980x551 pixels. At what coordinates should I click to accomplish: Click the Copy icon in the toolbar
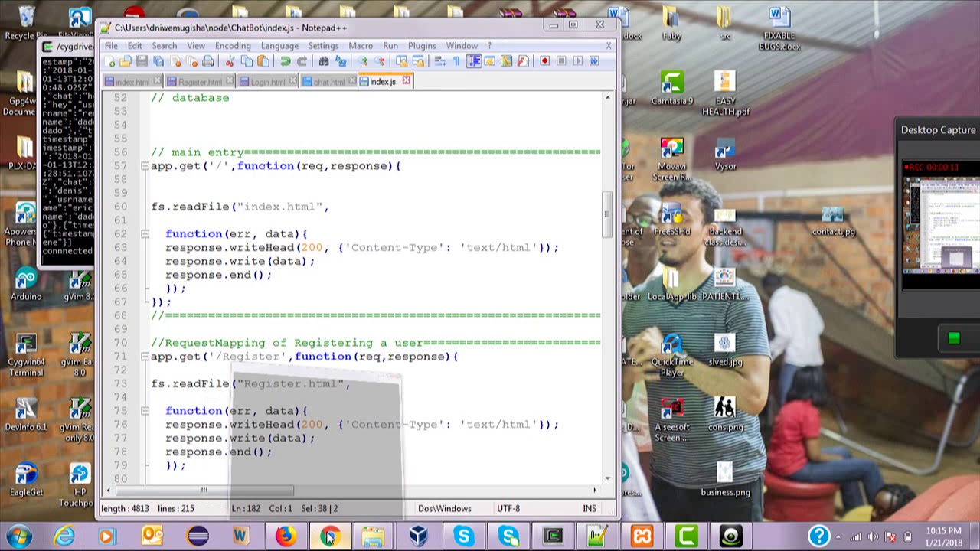click(247, 61)
